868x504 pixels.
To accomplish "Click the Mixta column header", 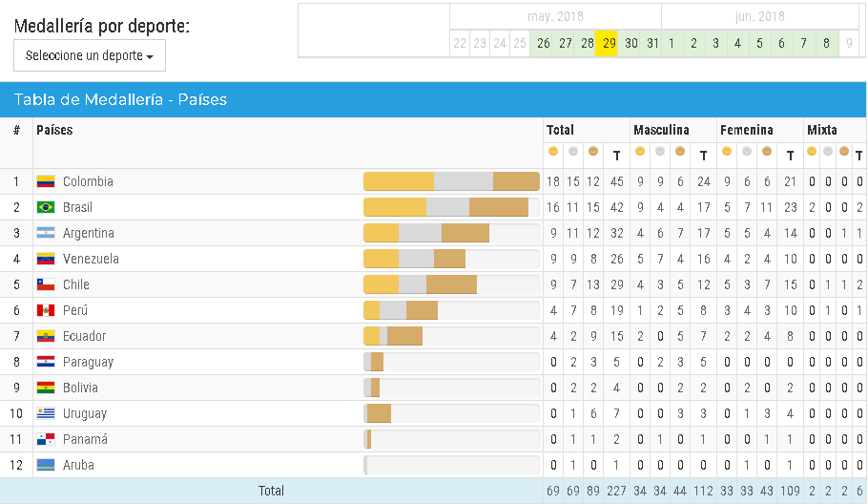I will [822, 130].
